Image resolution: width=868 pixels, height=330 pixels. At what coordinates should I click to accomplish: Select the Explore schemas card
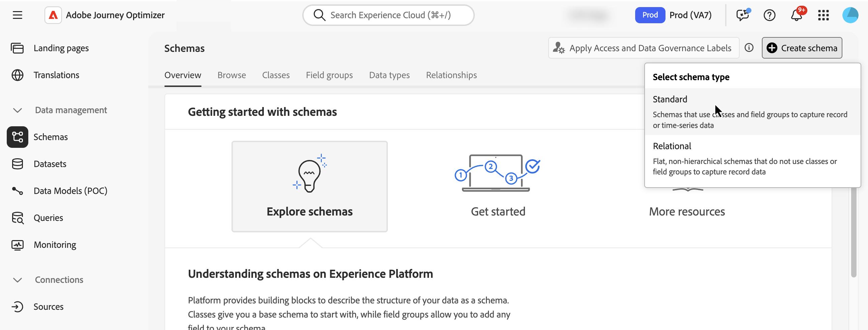click(x=309, y=187)
